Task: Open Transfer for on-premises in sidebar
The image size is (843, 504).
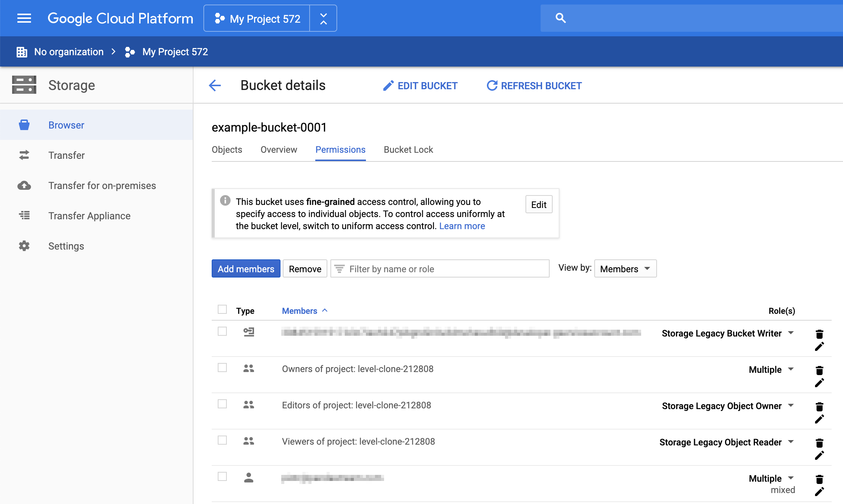Action: (x=102, y=186)
